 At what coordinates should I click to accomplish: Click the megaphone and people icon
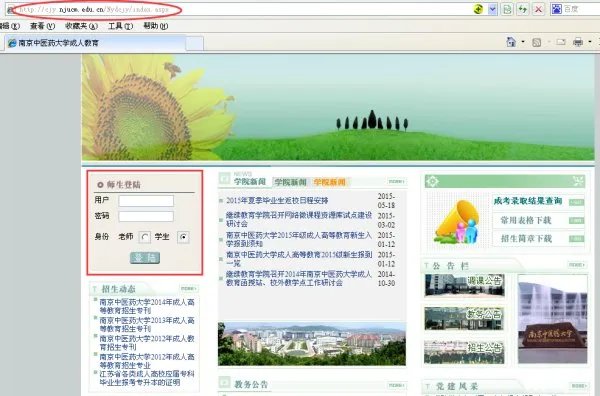457,222
